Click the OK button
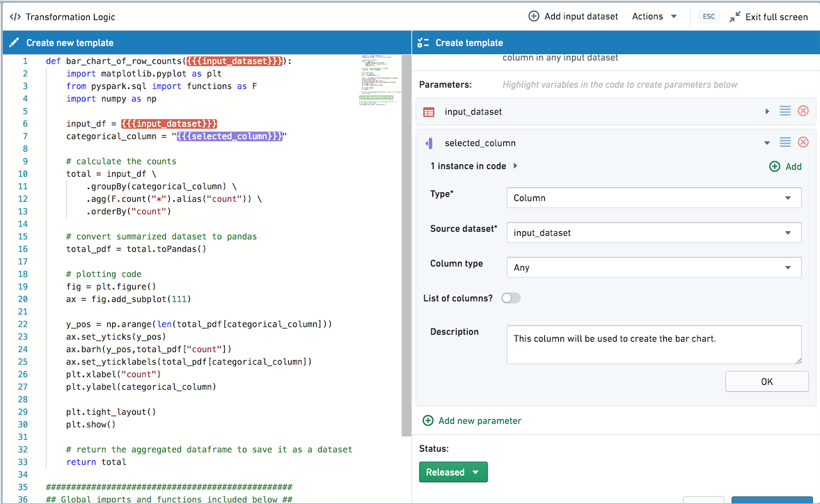Viewport: 820px width, 504px height. (766, 381)
